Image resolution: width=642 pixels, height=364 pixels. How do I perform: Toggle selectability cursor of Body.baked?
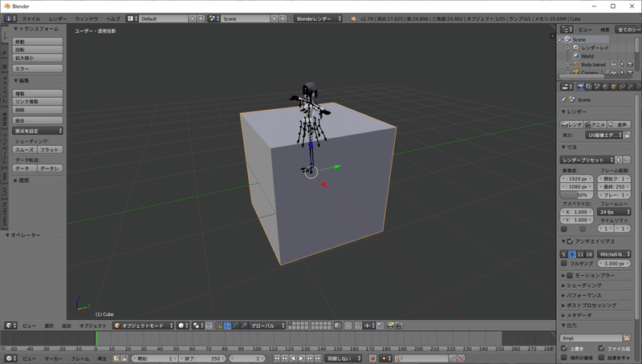tap(621, 64)
